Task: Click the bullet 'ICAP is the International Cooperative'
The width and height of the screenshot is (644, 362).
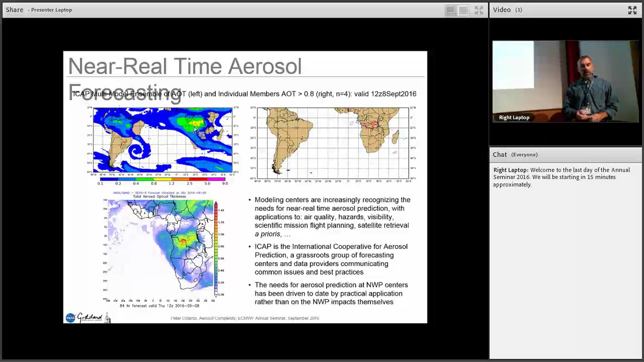Action: pyautogui.click(x=331, y=259)
